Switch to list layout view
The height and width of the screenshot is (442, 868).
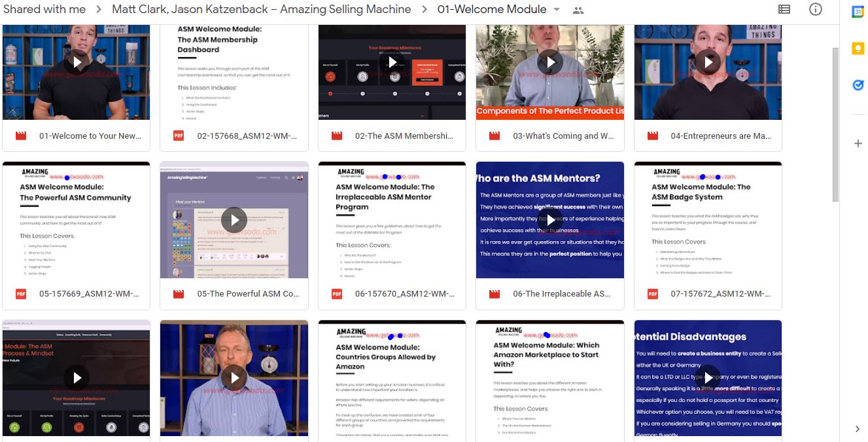[x=784, y=9]
